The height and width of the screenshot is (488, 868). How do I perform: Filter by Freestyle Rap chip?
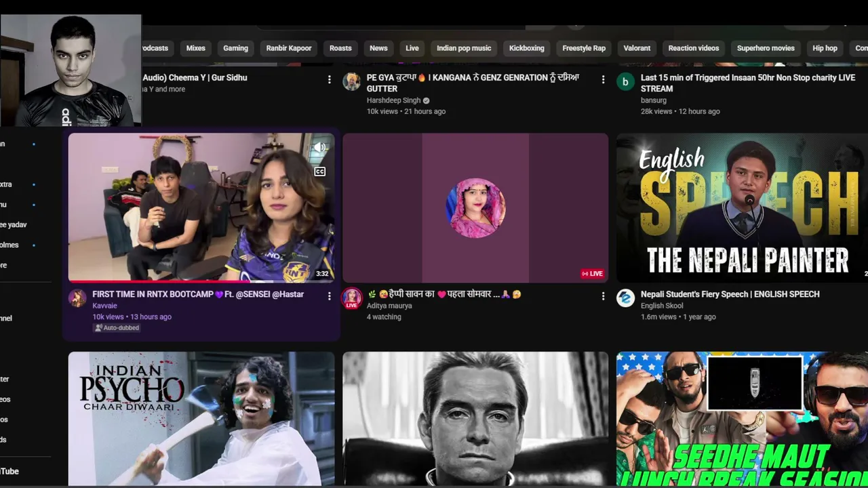tap(584, 48)
